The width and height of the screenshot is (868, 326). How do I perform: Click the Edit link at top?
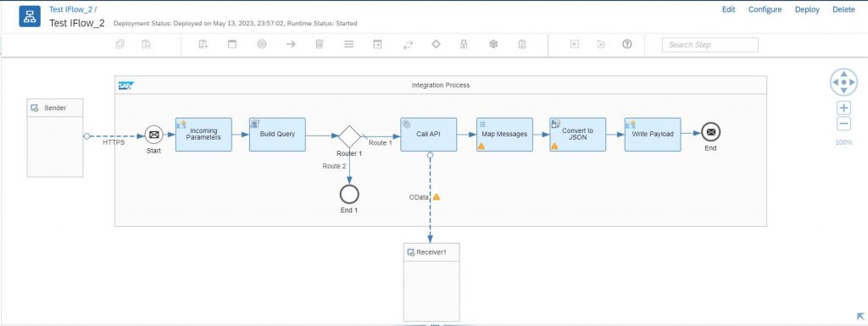[728, 9]
